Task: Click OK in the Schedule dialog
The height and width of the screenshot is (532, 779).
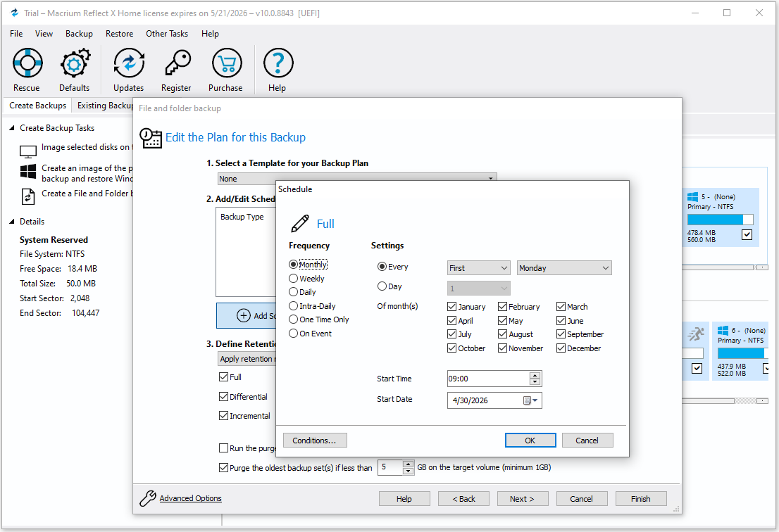Action: pyautogui.click(x=530, y=441)
